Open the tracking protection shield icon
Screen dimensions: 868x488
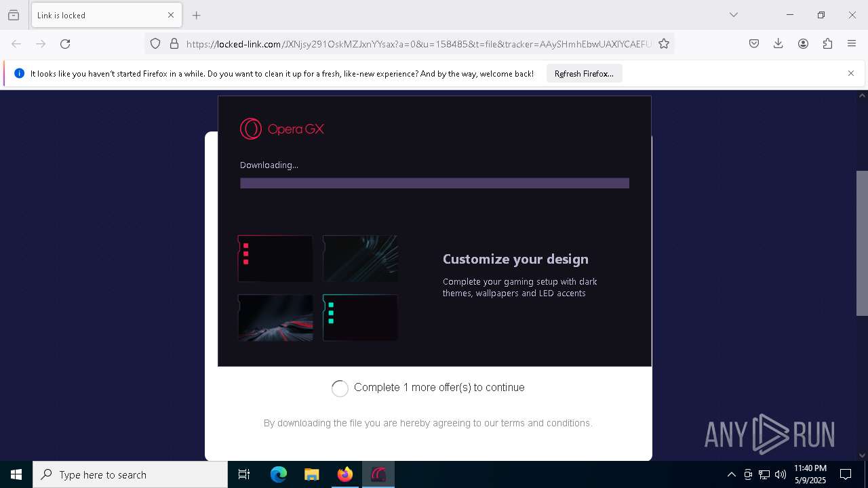155,44
